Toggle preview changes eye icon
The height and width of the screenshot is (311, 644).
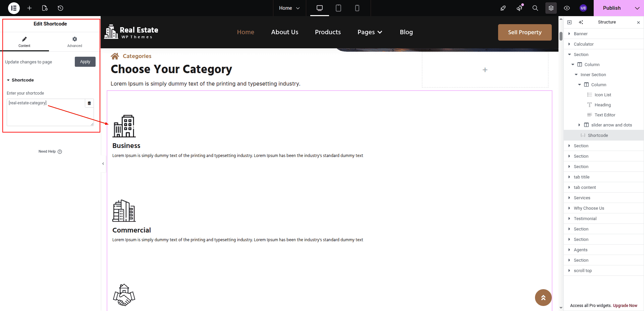click(x=567, y=8)
